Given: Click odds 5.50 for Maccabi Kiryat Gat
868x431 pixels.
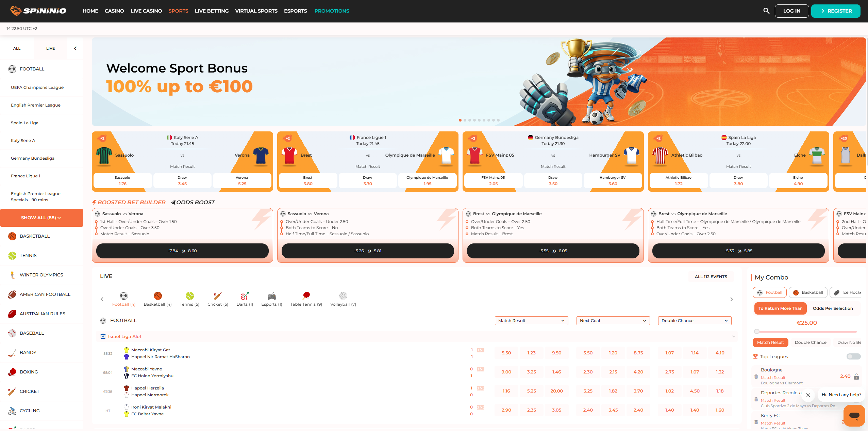Looking at the screenshot, I should click(506, 353).
